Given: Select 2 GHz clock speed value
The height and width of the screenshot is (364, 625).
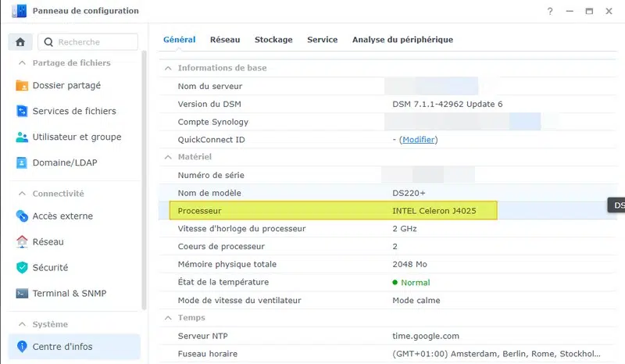Looking at the screenshot, I should (405, 229).
